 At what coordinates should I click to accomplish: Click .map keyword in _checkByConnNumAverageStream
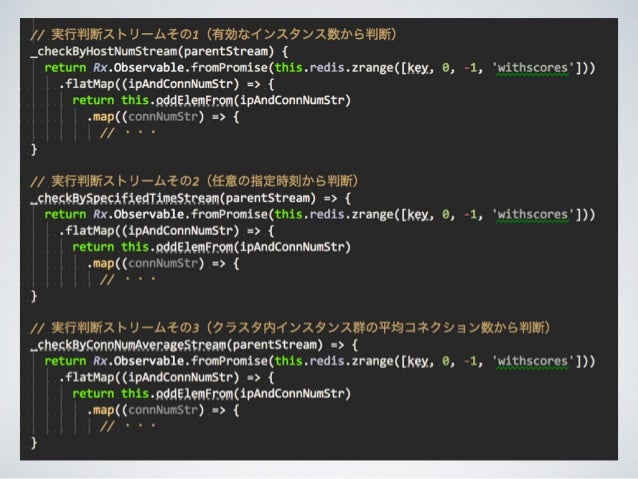click(x=101, y=410)
